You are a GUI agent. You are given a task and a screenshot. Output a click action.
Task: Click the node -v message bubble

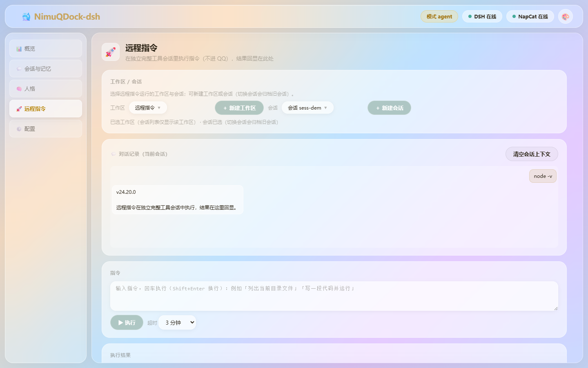pyautogui.click(x=543, y=176)
